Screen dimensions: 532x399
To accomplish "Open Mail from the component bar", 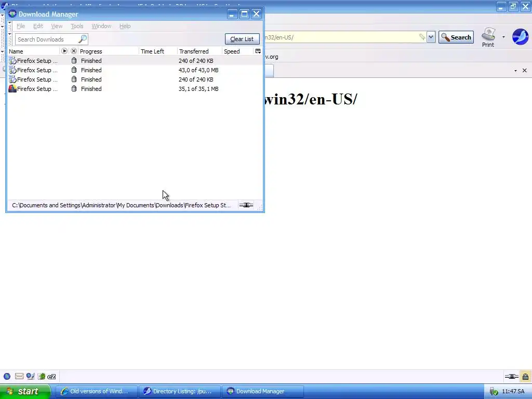I will 19,376.
